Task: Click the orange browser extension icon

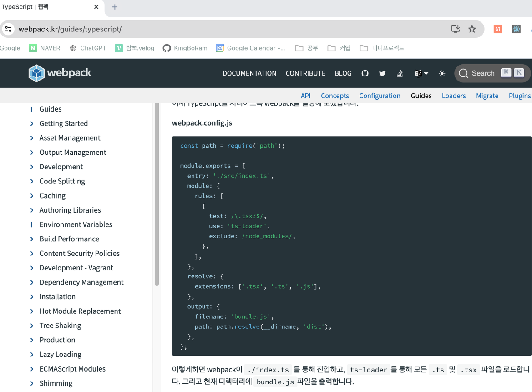Action: click(498, 29)
